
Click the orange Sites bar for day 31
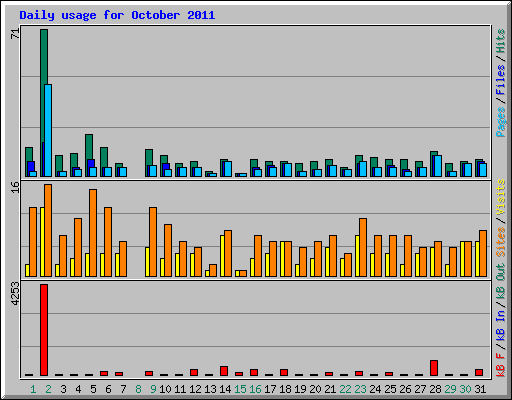point(483,254)
